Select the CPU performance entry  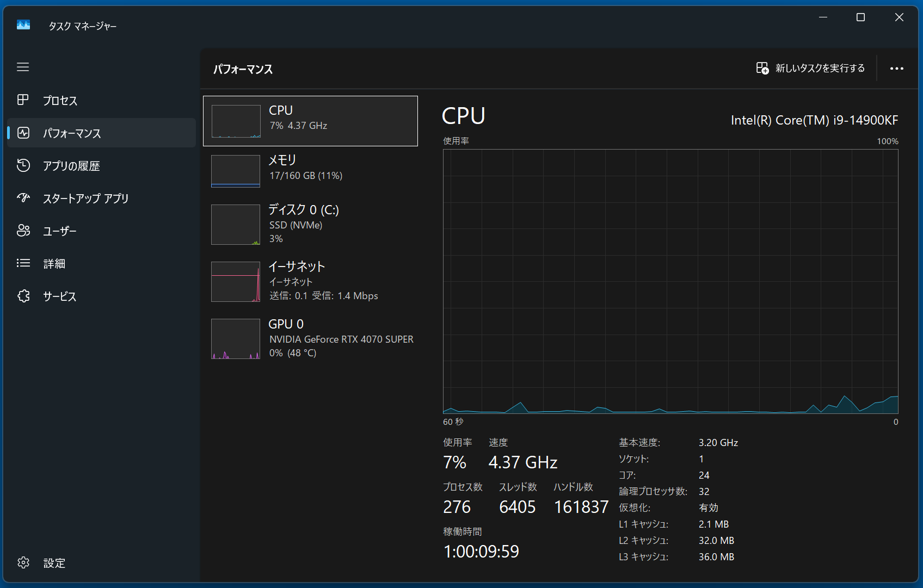(310, 121)
